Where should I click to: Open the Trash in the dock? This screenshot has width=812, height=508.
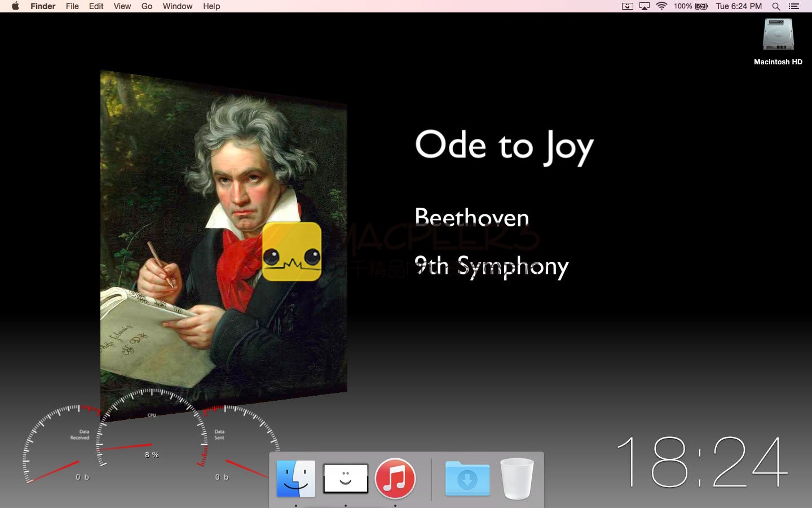click(517, 479)
